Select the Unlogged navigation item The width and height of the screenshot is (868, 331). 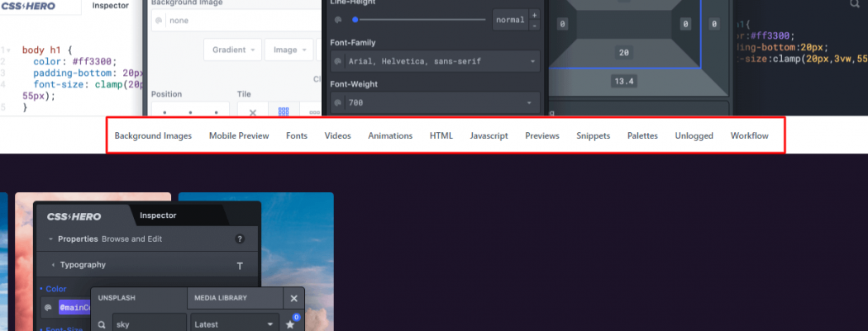point(694,135)
